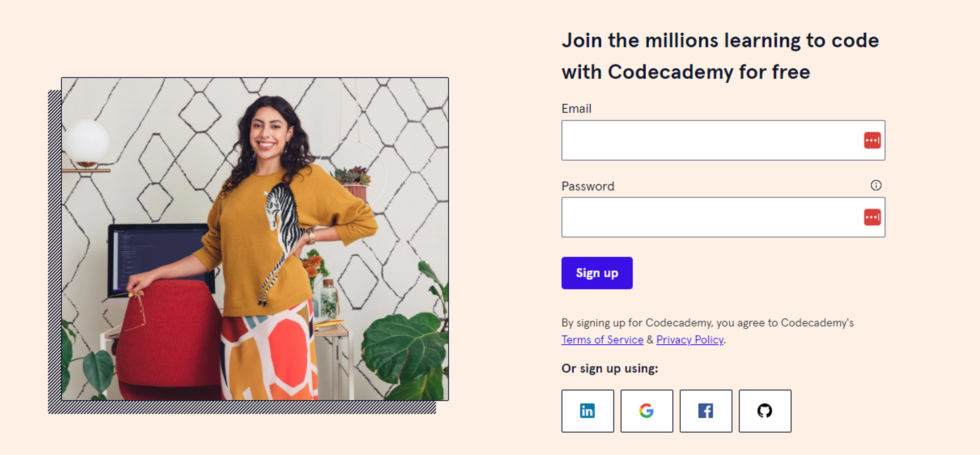Click the Email field label
The width and height of the screenshot is (980, 455).
pos(576,109)
